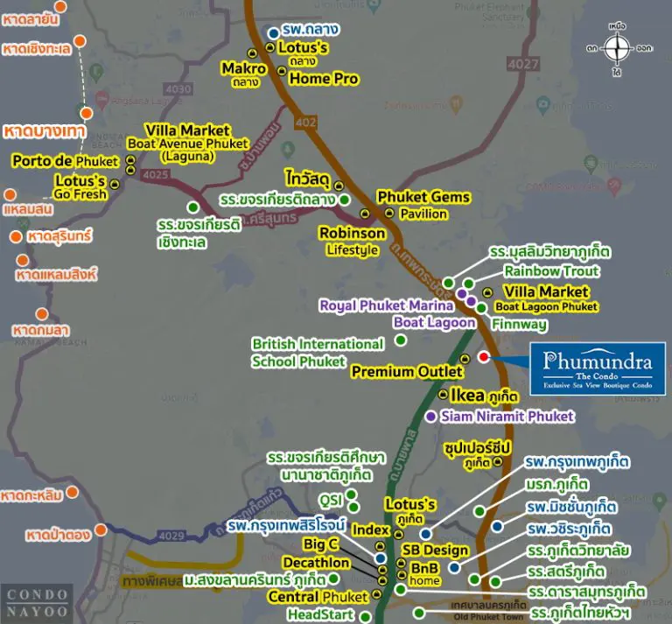Select the 4027 road number badge
Viewport: 672px width, 624px height.
[523, 64]
